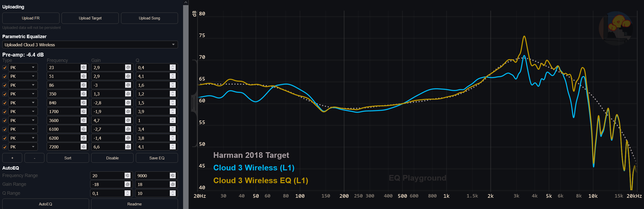Run the AutoEQ button

45,204
